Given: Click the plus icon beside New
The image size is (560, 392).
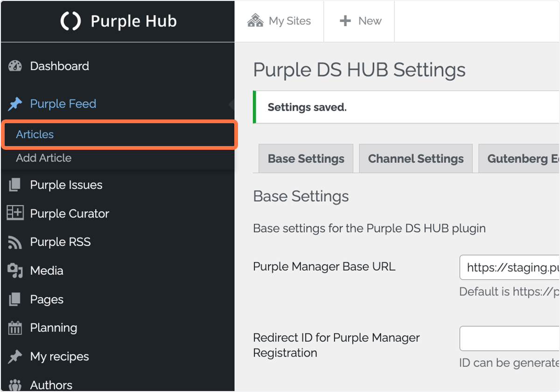Looking at the screenshot, I should (345, 21).
